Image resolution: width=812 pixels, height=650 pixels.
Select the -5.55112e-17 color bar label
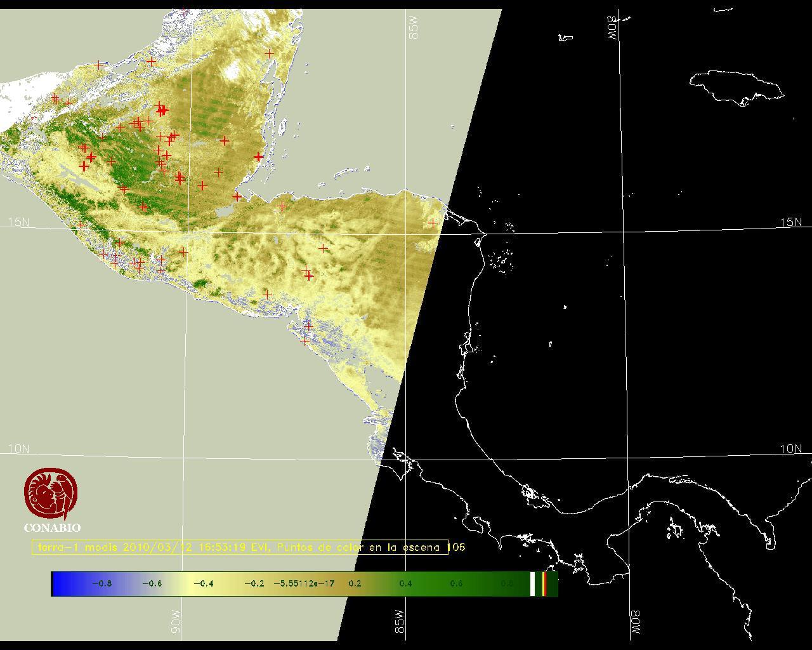point(304,583)
